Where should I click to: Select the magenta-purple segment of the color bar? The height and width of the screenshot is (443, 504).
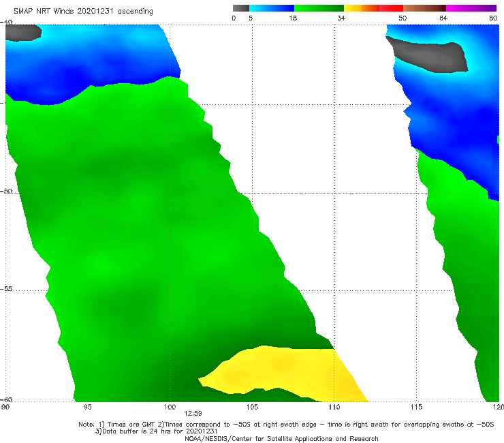(471, 8)
